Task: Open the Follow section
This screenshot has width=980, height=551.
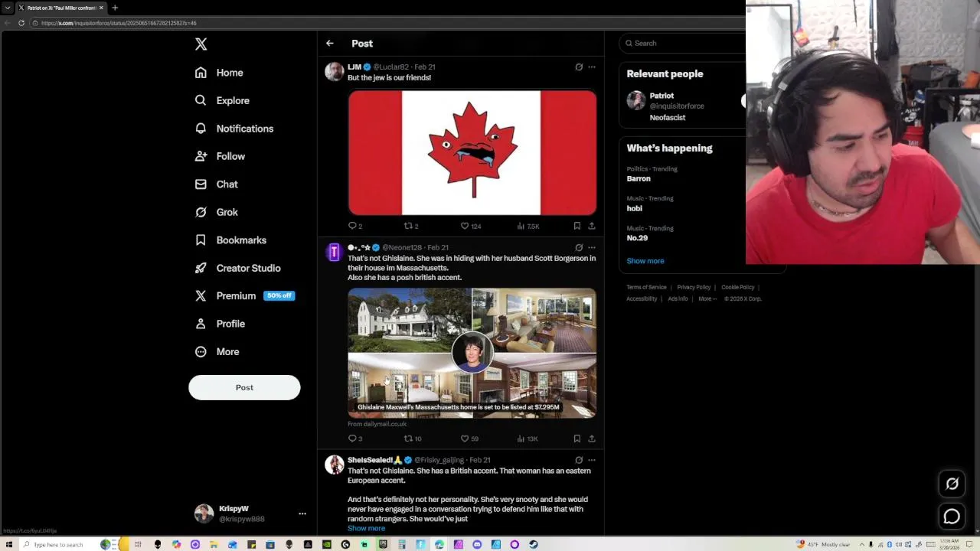Action: tap(220, 156)
